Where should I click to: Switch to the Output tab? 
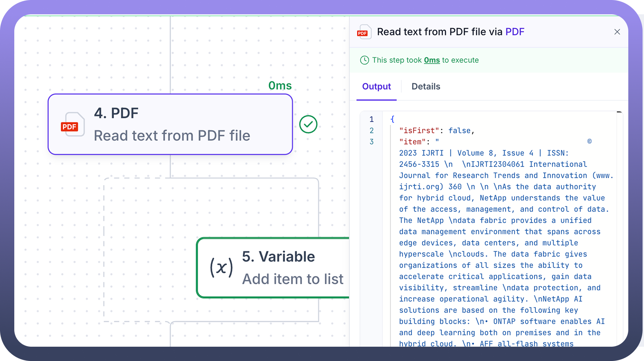[x=376, y=86]
